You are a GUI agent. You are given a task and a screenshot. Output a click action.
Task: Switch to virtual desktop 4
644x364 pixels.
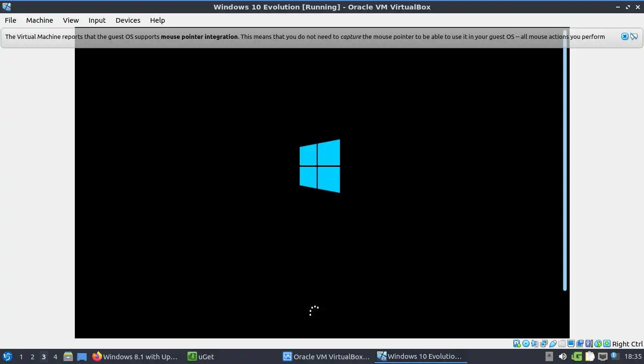(x=55, y=356)
